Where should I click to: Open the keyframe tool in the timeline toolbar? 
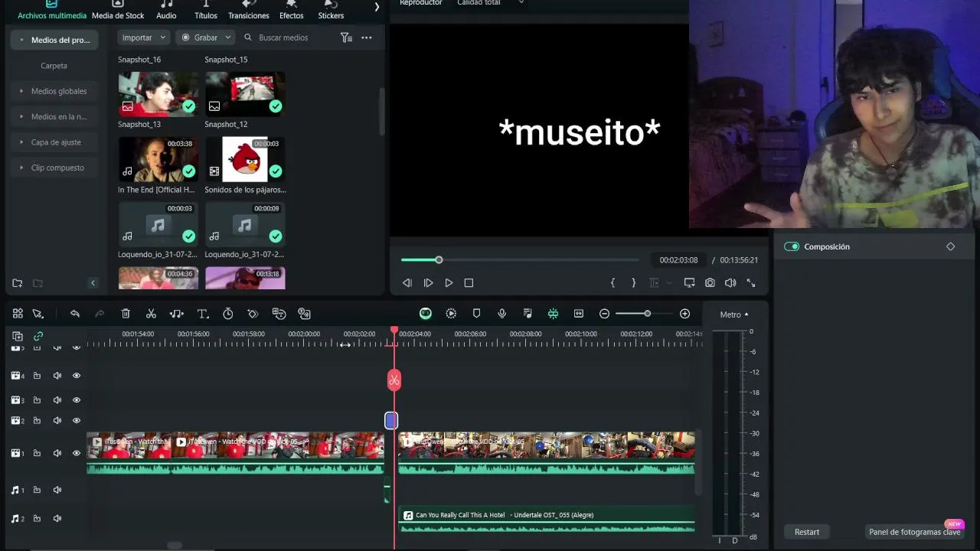[x=253, y=314]
